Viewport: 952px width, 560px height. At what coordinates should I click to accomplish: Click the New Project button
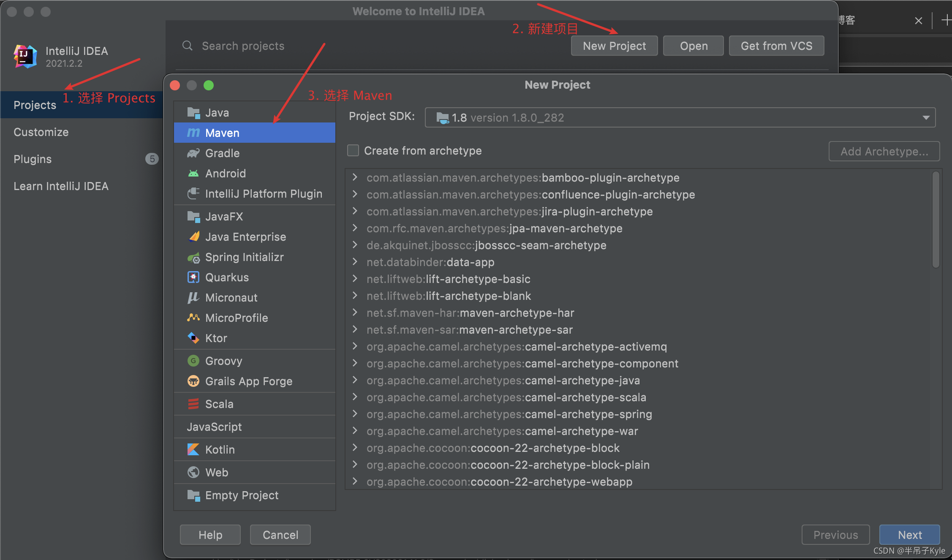pos(614,46)
